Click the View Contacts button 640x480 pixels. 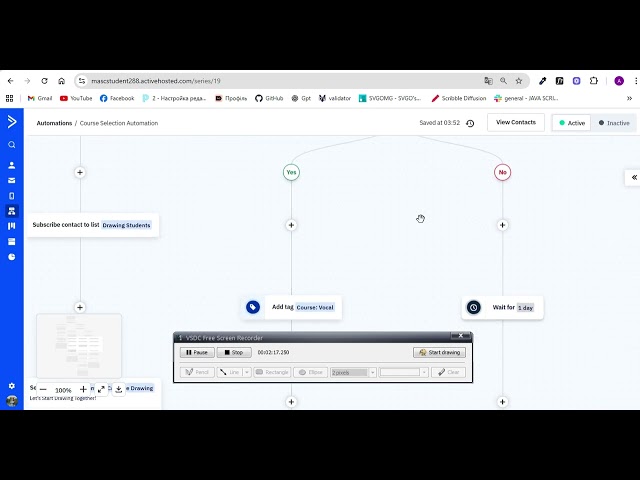tap(516, 122)
